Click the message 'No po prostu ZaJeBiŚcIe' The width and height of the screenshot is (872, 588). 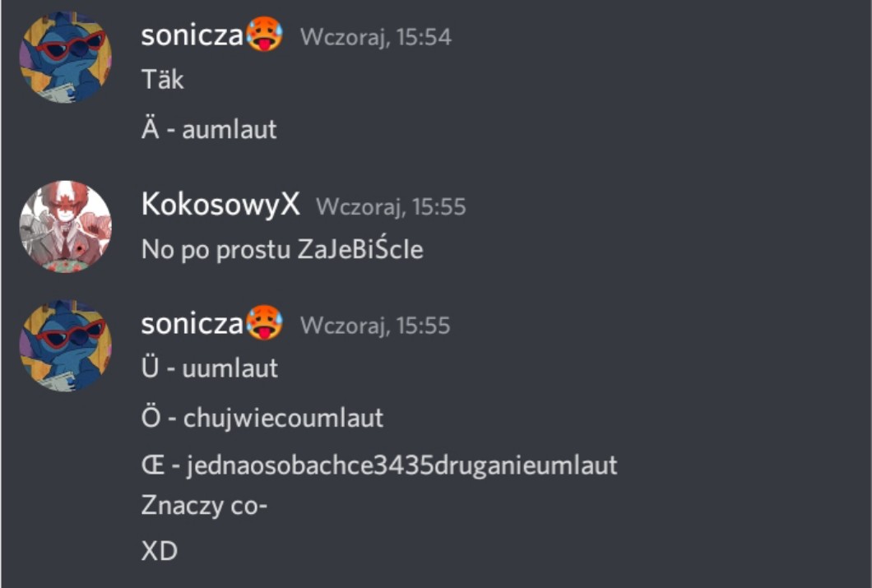(282, 249)
